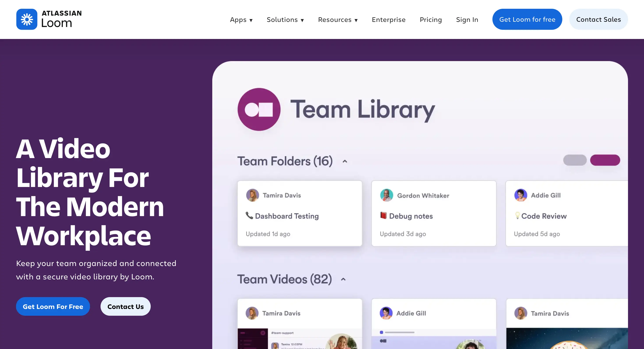Open the Solutions dropdown menu

(x=285, y=19)
